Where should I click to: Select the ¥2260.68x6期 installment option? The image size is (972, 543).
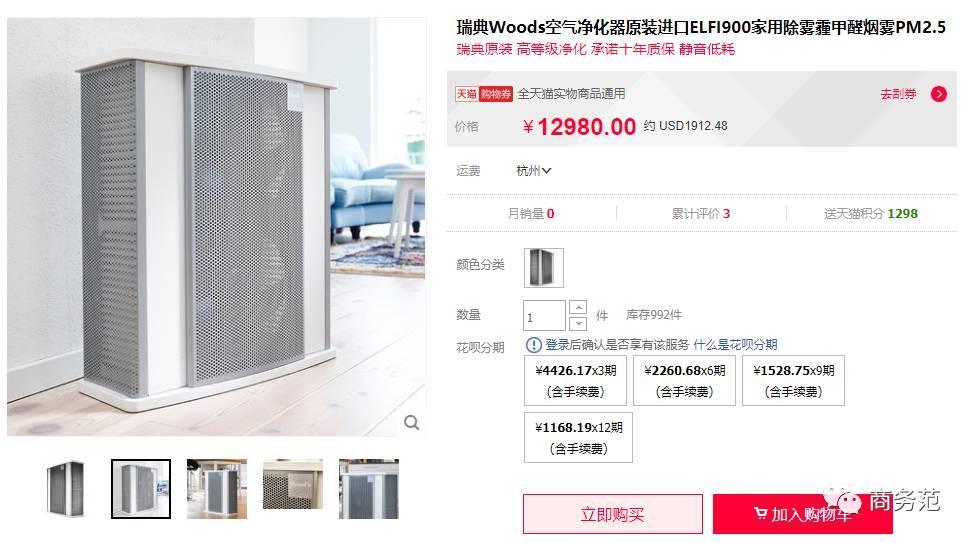(x=684, y=381)
